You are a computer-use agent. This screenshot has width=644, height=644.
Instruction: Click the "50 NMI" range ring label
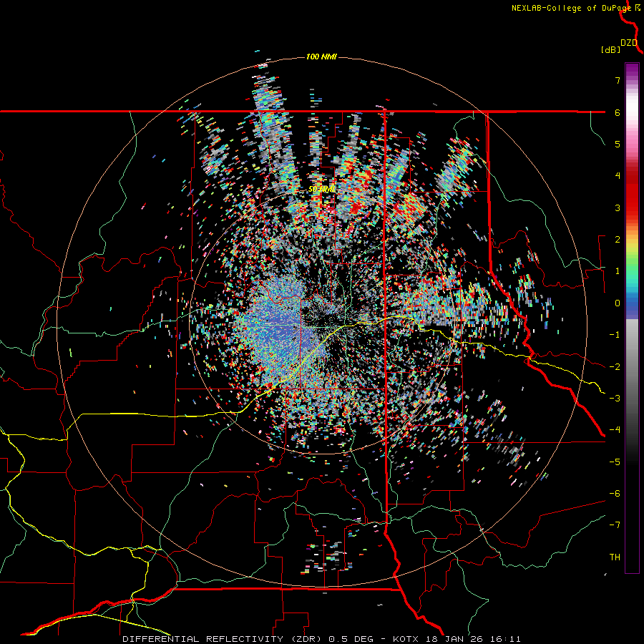(321, 190)
